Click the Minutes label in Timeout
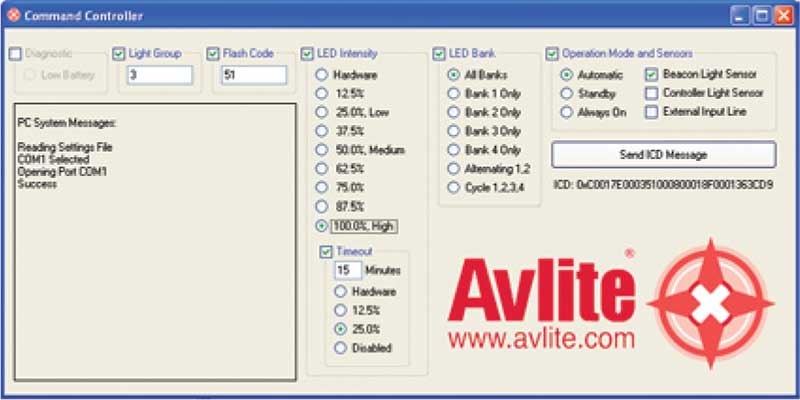This screenshot has height=400, width=800. click(x=383, y=270)
